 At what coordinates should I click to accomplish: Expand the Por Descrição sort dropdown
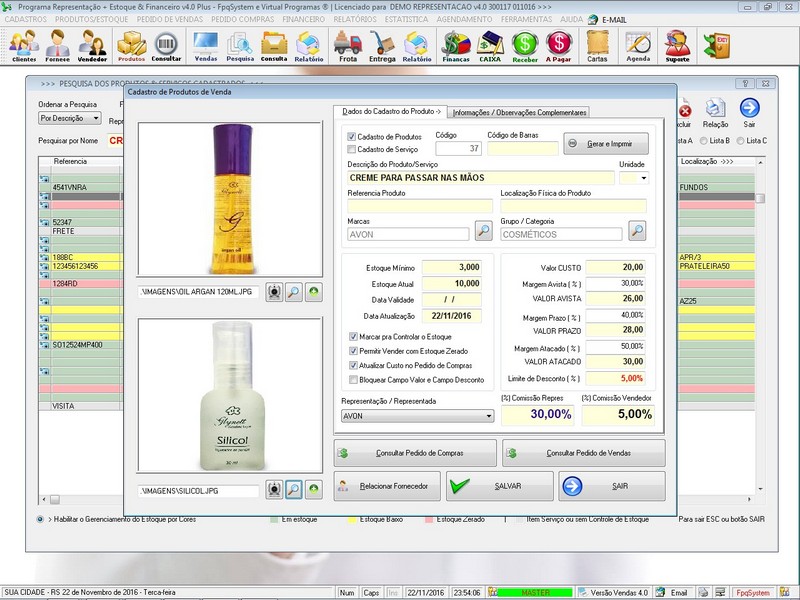96,118
